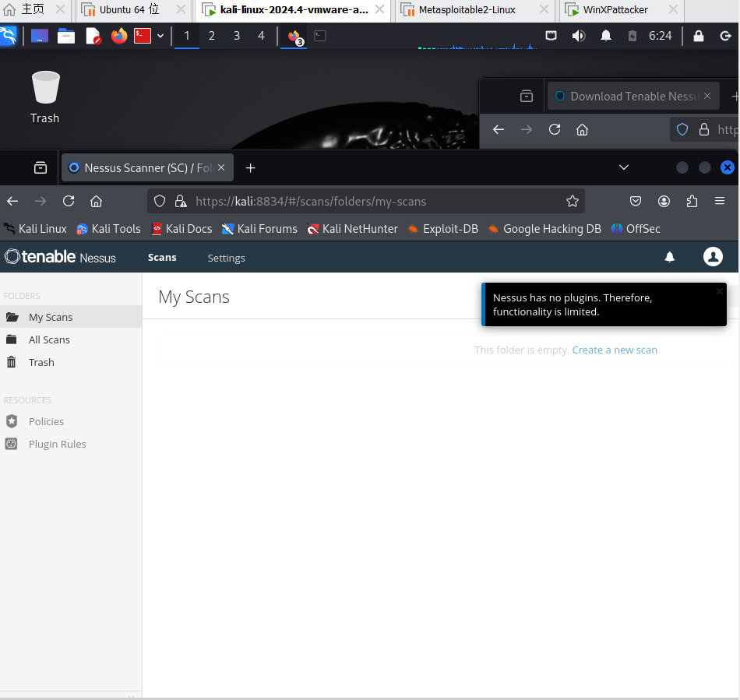Click the tracking protection shield in URL bar

click(160, 202)
